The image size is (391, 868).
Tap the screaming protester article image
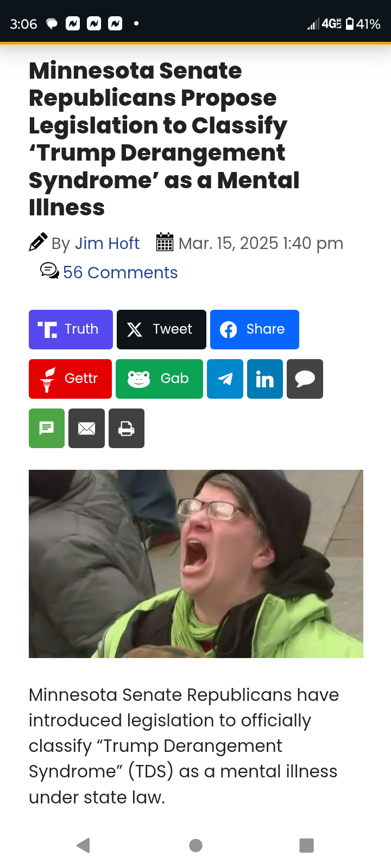[x=196, y=564]
